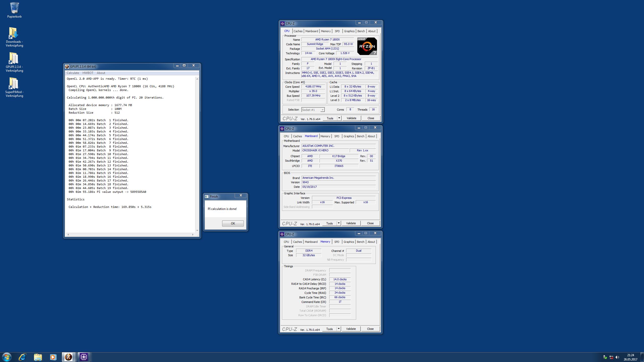Click the safely remove hardware tray icon
644x362 pixels.
[x=605, y=357]
